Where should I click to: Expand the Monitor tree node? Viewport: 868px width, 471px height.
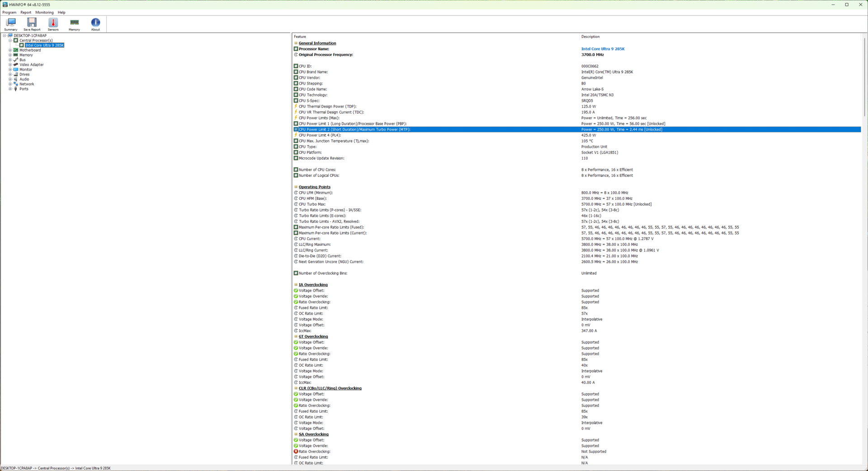(x=10, y=70)
